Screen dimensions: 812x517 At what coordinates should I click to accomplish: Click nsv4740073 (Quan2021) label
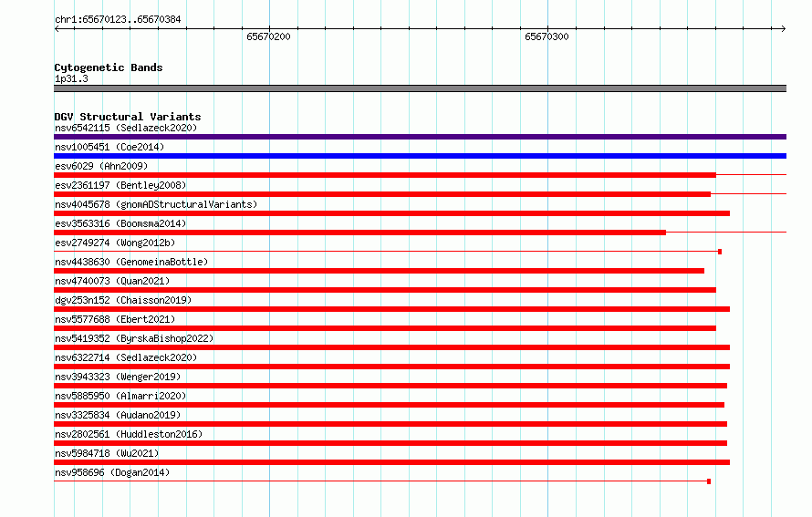112,281
